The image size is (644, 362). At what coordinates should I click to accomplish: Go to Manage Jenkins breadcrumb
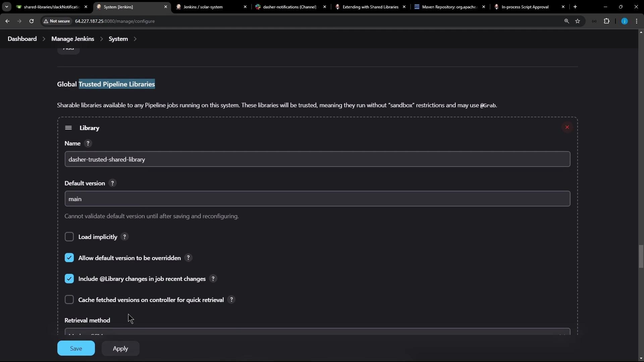coord(73,39)
